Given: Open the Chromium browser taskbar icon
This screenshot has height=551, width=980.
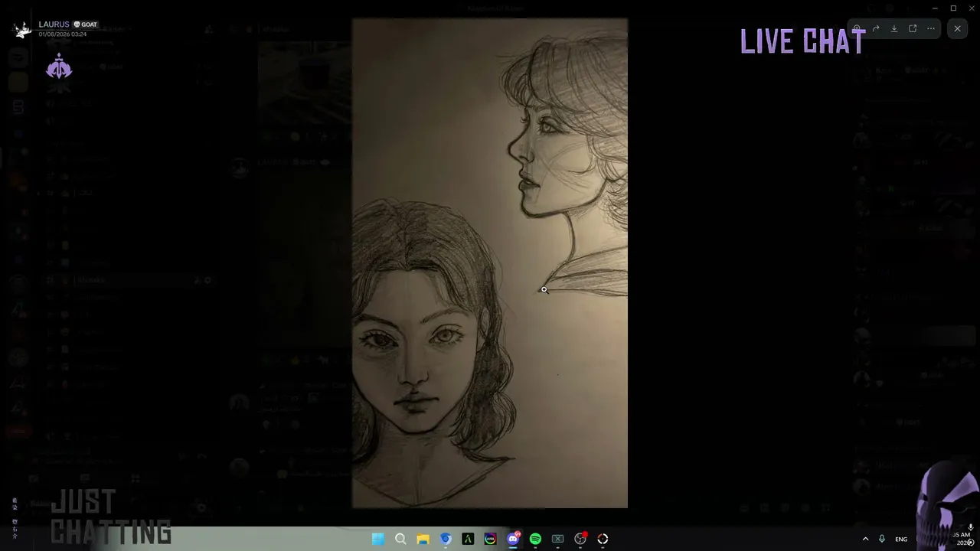Looking at the screenshot, I should point(446,539).
